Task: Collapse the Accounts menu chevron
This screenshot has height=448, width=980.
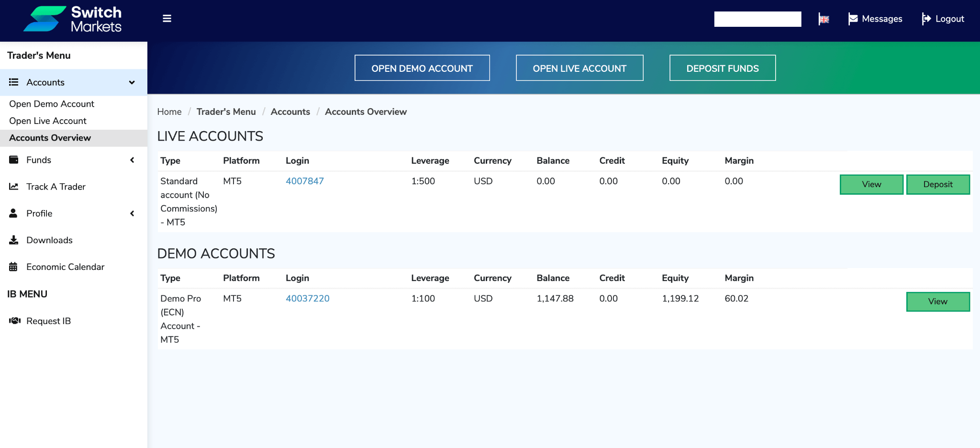Action: [132, 82]
